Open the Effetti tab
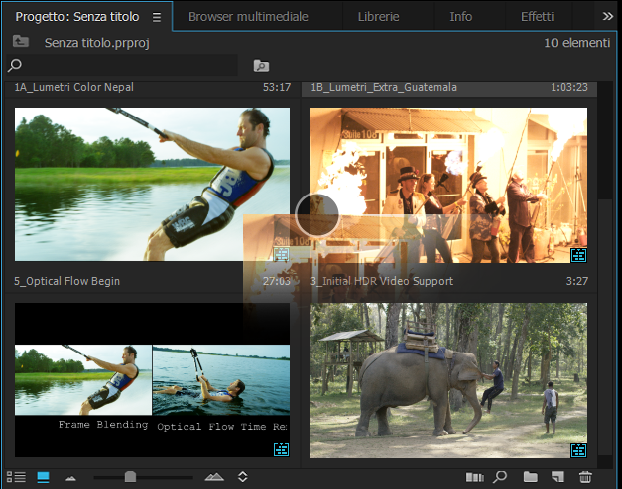 (538, 17)
